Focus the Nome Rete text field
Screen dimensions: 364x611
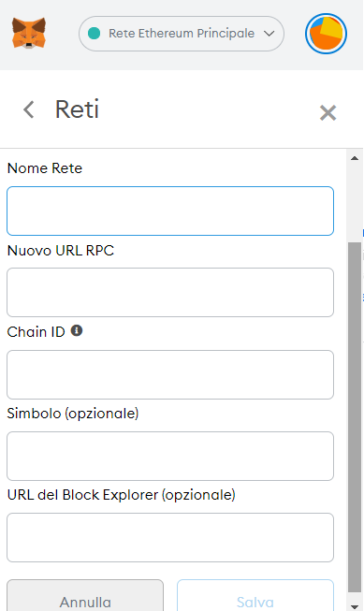[x=170, y=211]
